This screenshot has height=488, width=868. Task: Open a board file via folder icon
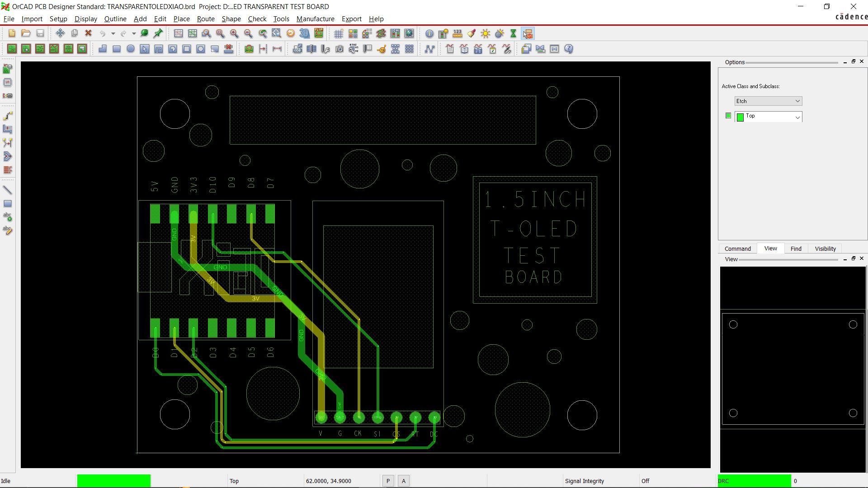[26, 33]
